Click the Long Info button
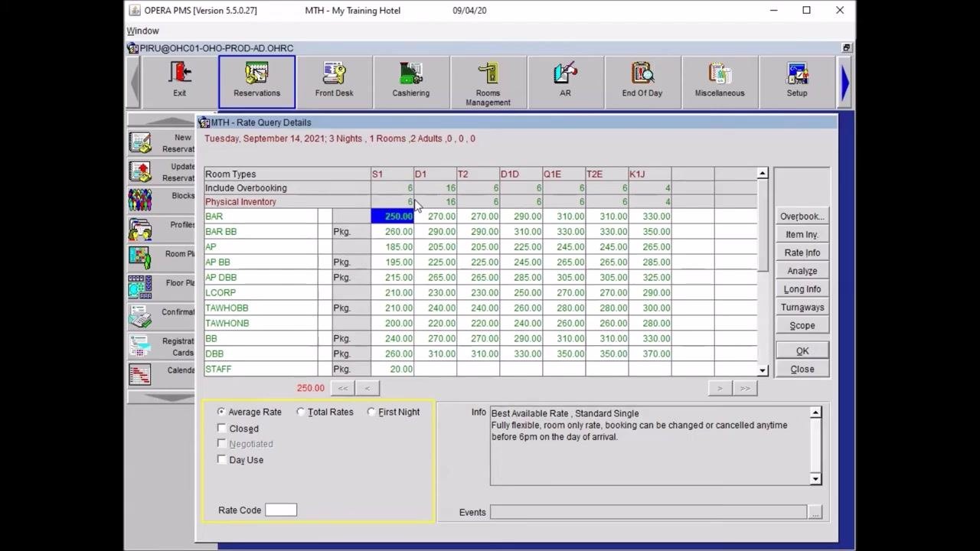The width and height of the screenshot is (980, 551). (802, 289)
